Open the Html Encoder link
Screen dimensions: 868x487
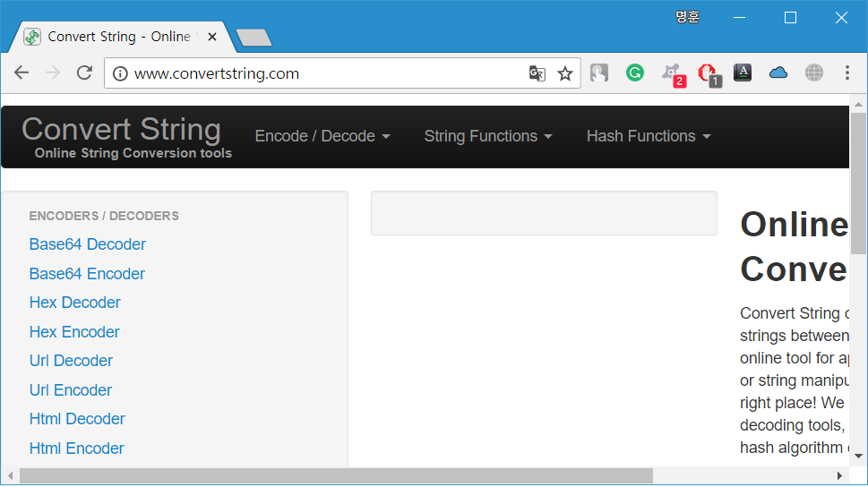[76, 448]
